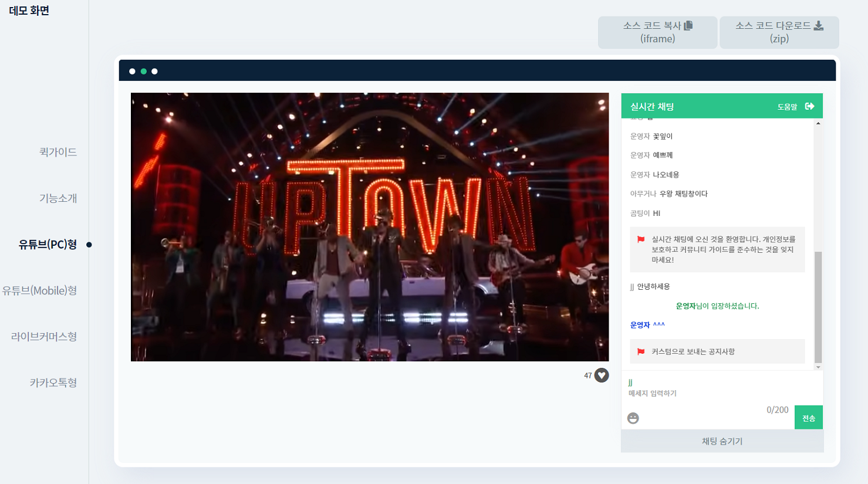
Task: Click the red flag in welcome notice
Action: (641, 239)
